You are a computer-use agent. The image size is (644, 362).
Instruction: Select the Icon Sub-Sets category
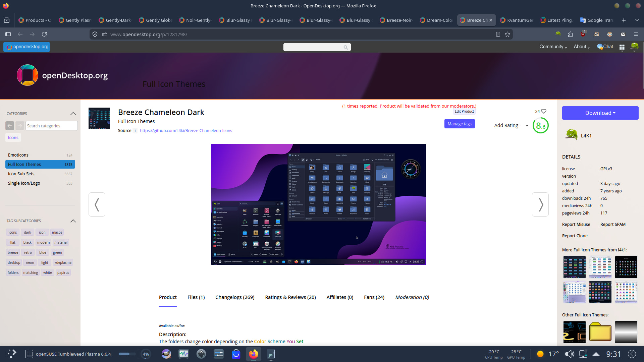[21, 174]
